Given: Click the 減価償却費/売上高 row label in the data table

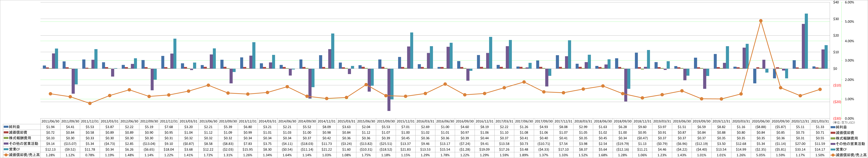Looking at the screenshot, I should click(x=24, y=155).
